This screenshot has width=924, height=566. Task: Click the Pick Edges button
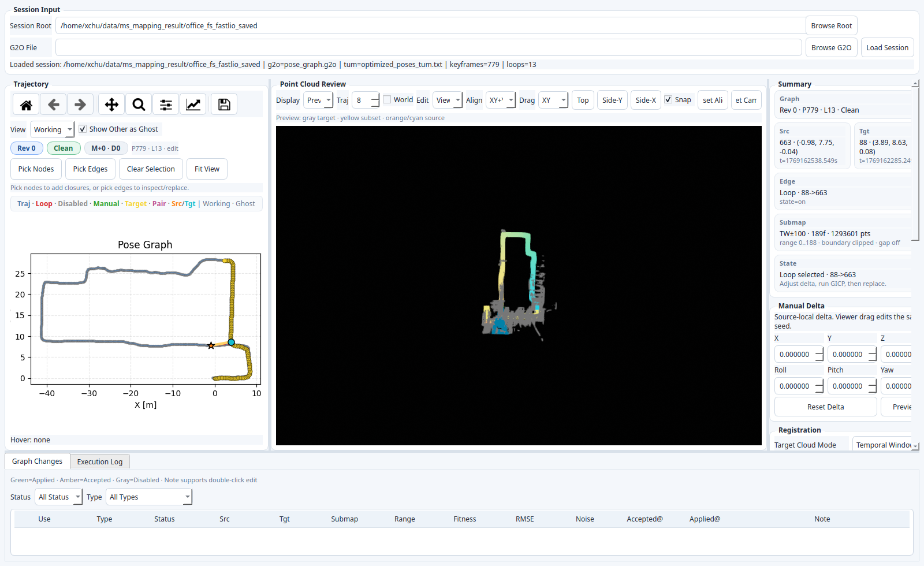pyautogui.click(x=90, y=169)
